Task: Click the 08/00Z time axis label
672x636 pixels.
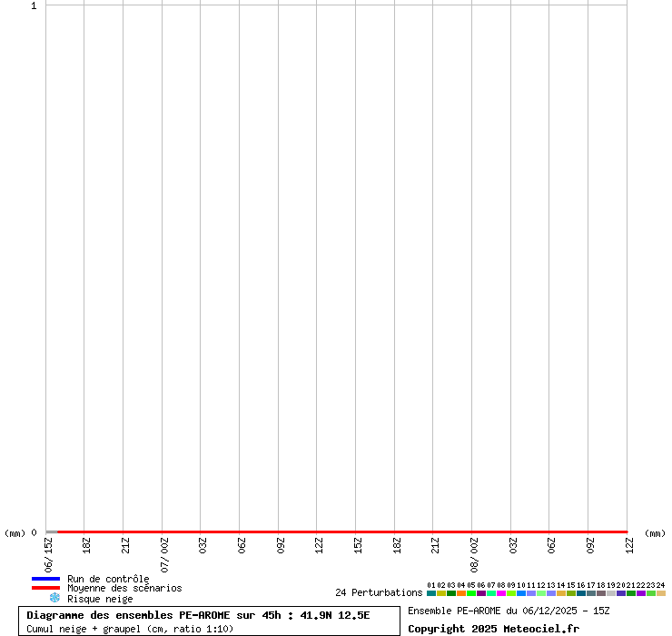Action: click(474, 554)
